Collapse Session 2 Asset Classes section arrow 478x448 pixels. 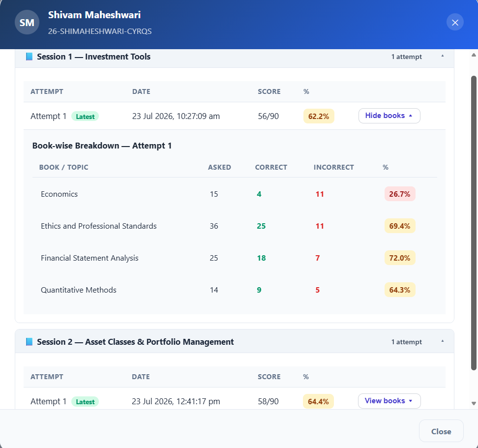coord(442,342)
